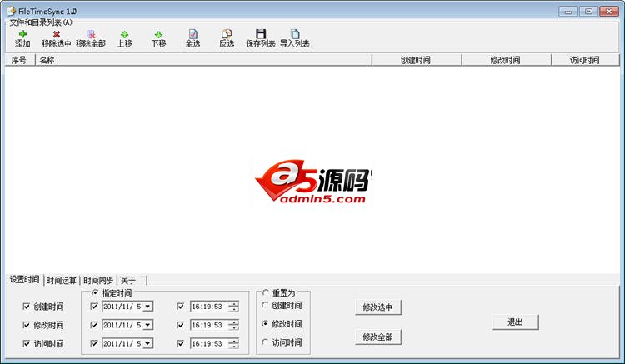Image resolution: width=625 pixels, height=364 pixels.
Task: Choose the 访问时间 radio under 重置为
Action: [x=265, y=342]
